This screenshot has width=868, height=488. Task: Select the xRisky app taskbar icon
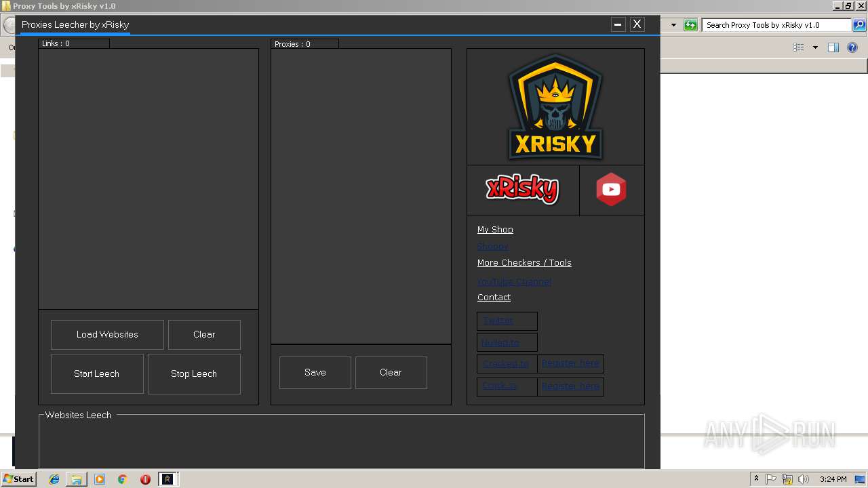click(x=167, y=479)
